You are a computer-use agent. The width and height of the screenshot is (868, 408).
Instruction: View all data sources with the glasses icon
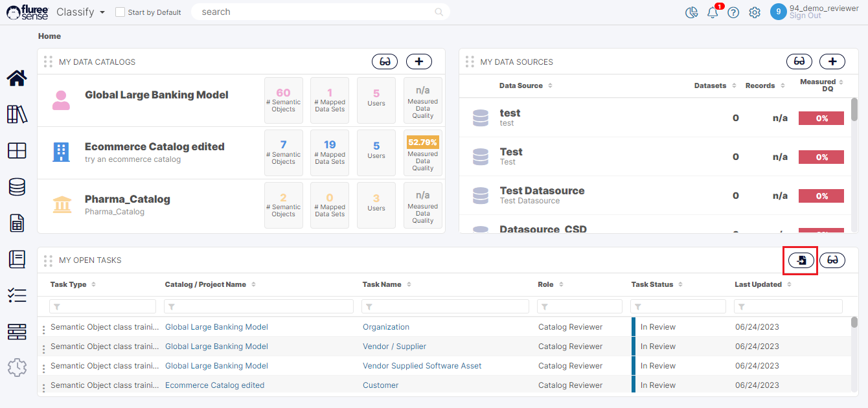(799, 62)
